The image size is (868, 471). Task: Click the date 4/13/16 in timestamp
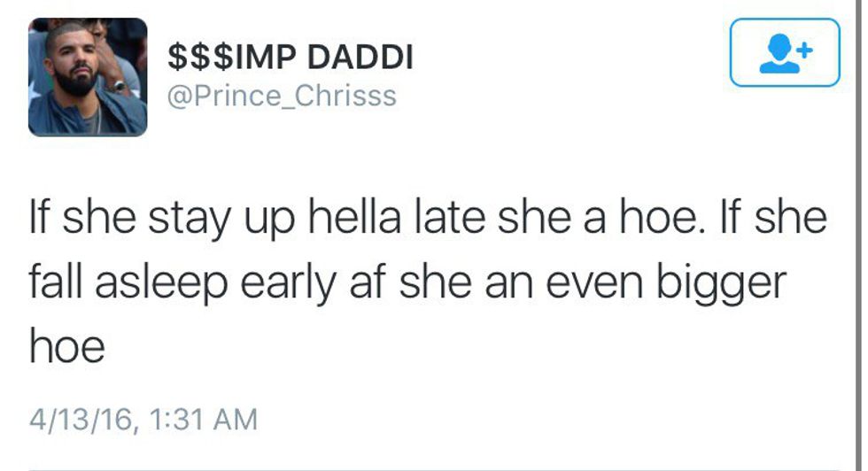[82, 417]
